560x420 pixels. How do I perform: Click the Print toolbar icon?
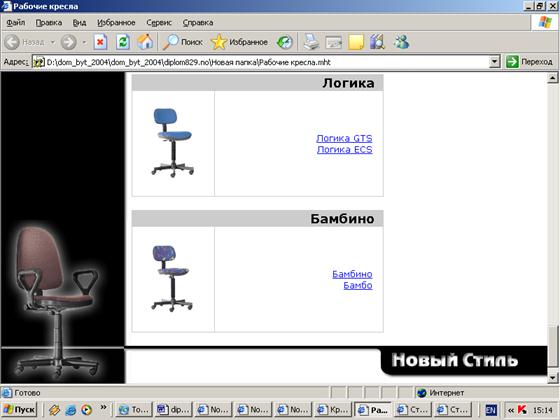pos(311,42)
